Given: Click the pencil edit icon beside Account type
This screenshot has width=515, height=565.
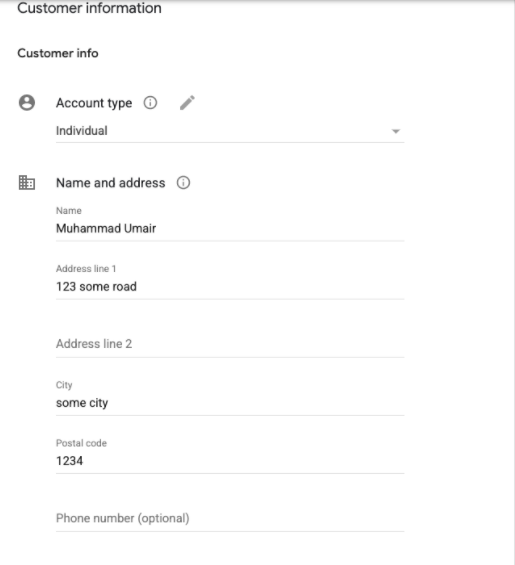Looking at the screenshot, I should click(187, 103).
